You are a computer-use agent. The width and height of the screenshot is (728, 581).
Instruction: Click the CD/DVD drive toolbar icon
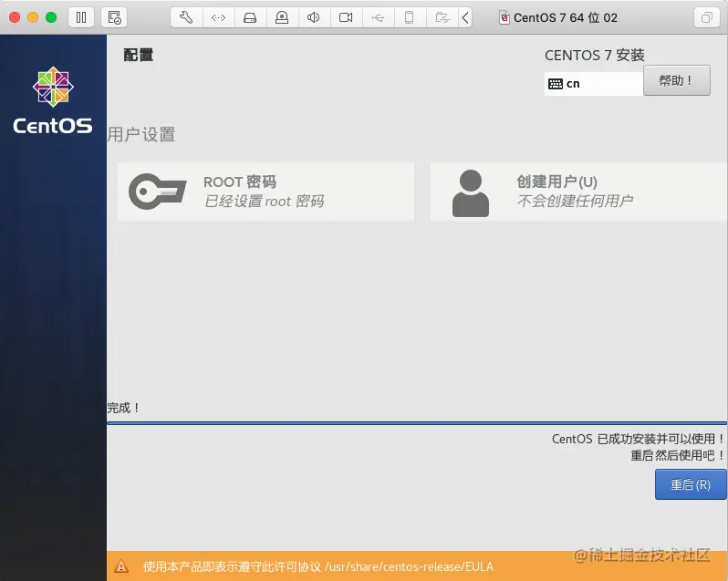tap(282, 17)
